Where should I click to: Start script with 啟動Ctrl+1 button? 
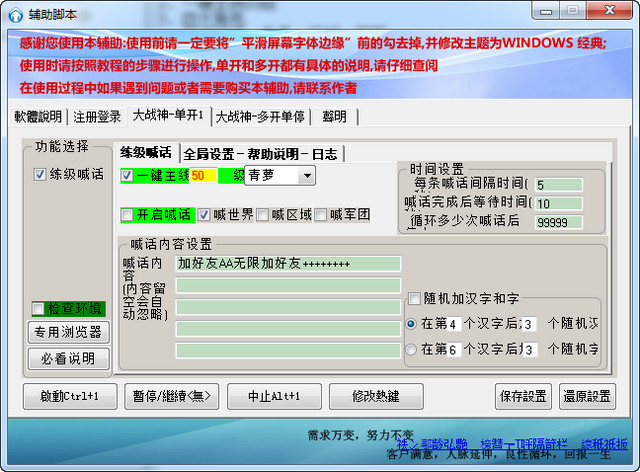coord(70,396)
